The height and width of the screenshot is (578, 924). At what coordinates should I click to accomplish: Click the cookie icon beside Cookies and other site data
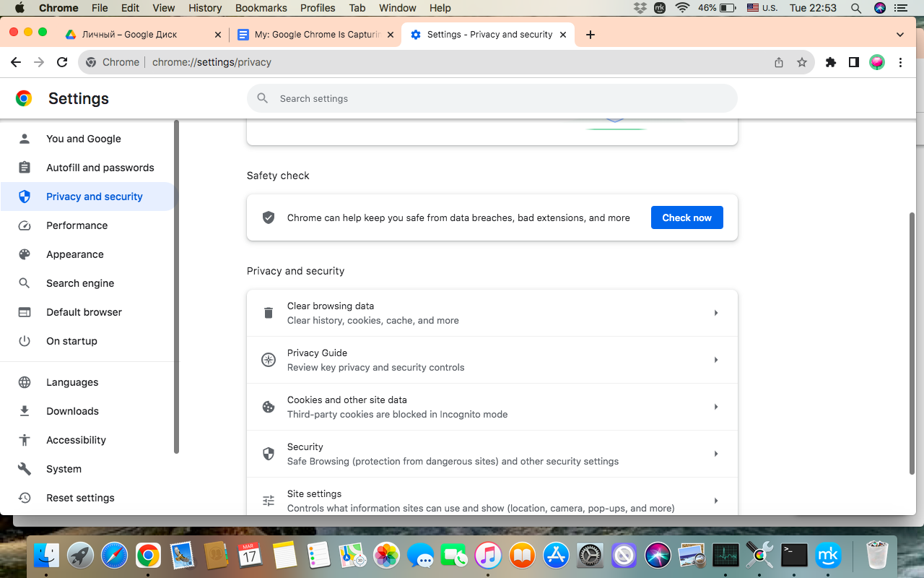click(268, 406)
